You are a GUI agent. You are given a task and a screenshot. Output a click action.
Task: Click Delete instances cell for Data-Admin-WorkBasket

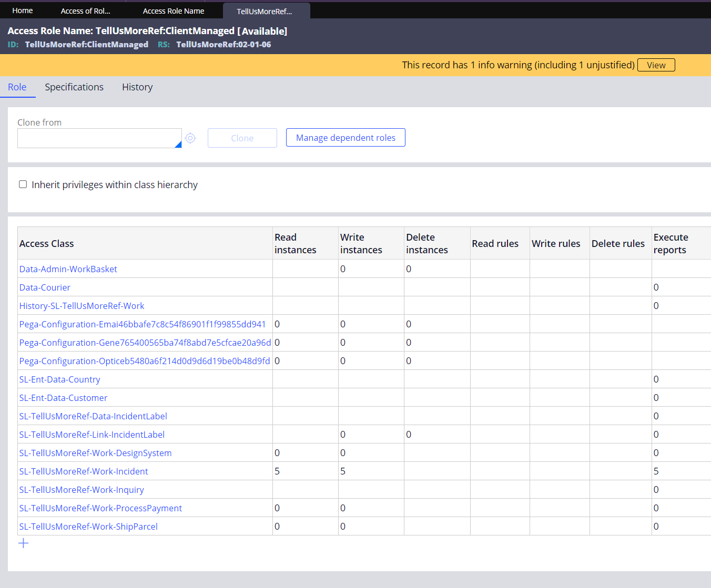[x=437, y=269]
